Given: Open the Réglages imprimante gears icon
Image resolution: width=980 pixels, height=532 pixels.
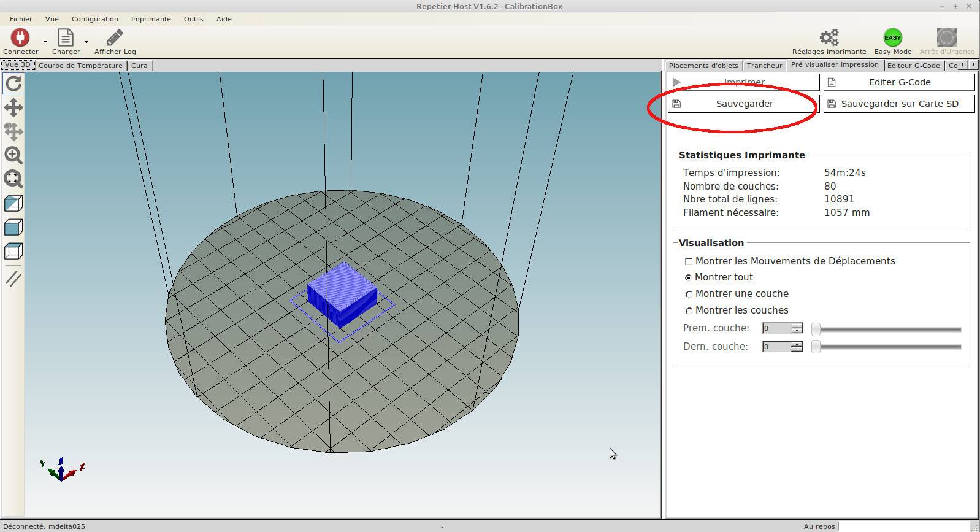Looking at the screenshot, I should pos(829,37).
